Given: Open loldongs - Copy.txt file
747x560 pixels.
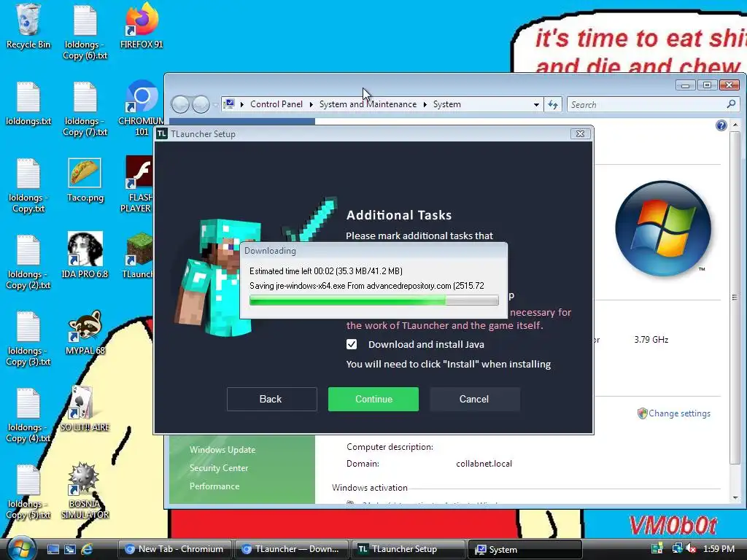Looking at the screenshot, I should pyautogui.click(x=28, y=185).
